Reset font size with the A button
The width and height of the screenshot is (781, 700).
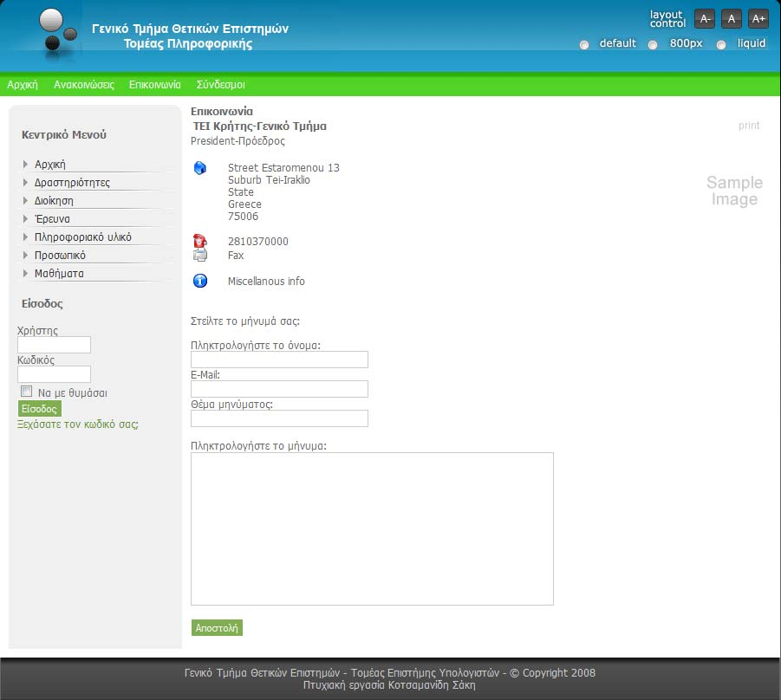tap(732, 19)
